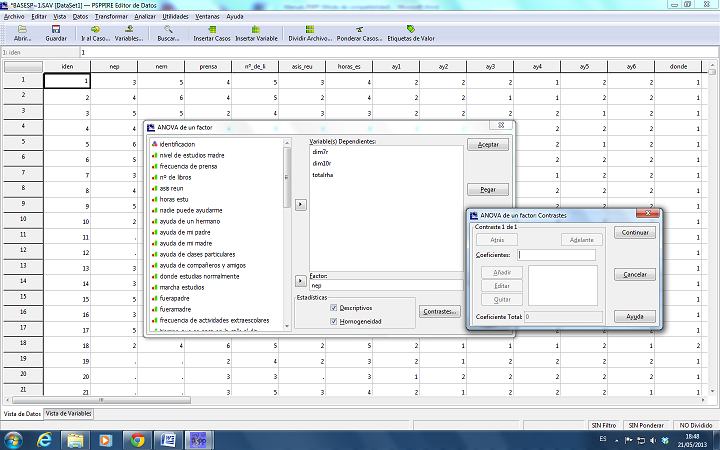The height and width of the screenshot is (450, 720).
Task: Open the Analizar menu
Action: point(145,17)
